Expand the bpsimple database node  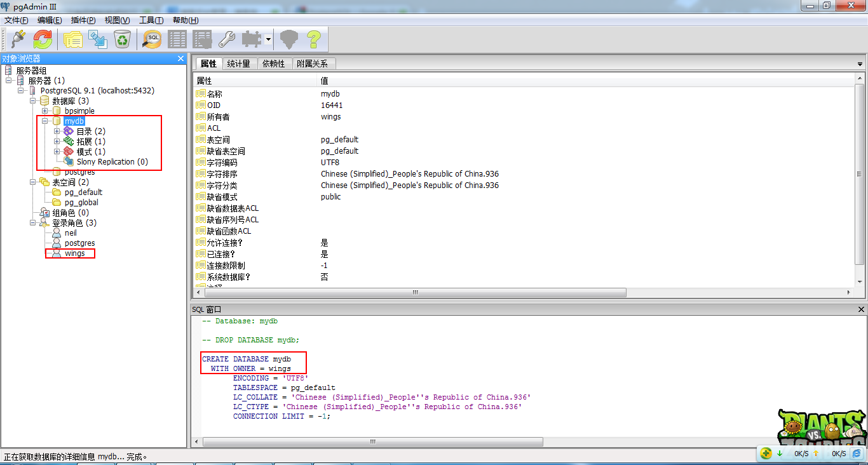[x=45, y=111]
